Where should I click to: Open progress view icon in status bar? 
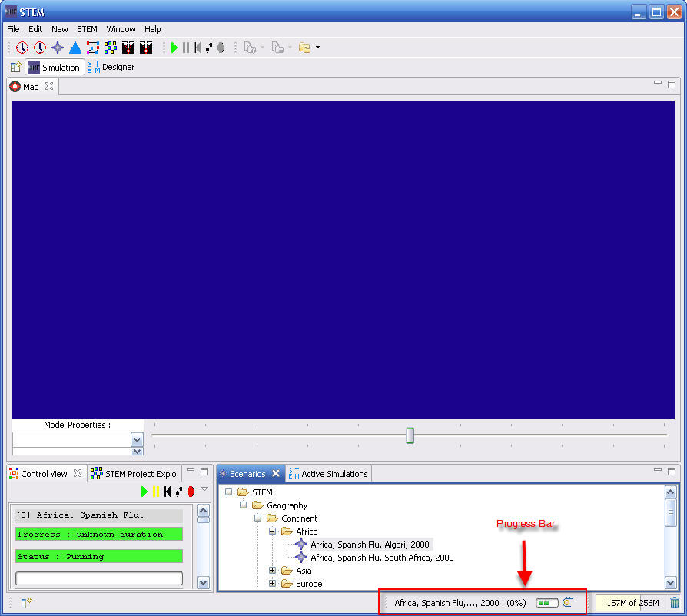(569, 603)
